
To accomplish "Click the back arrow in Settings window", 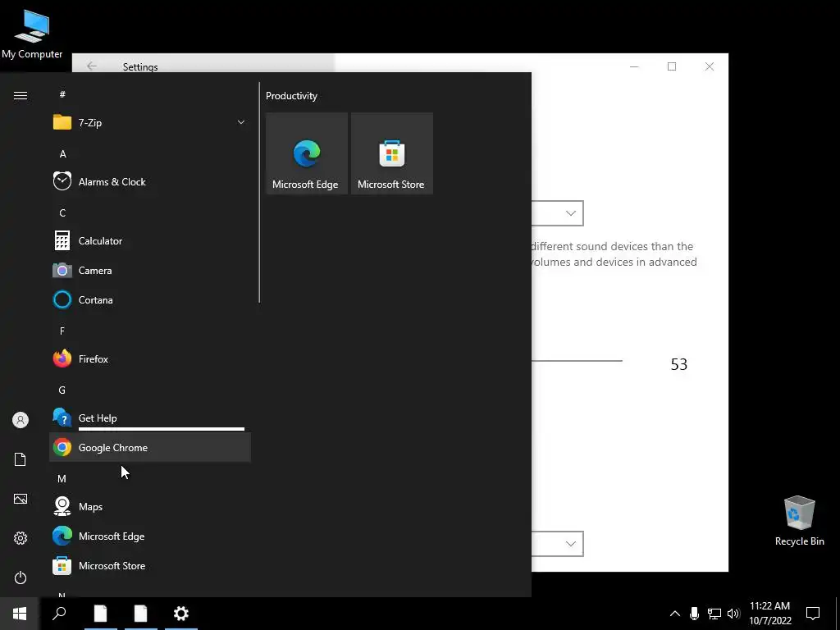I will (92, 66).
